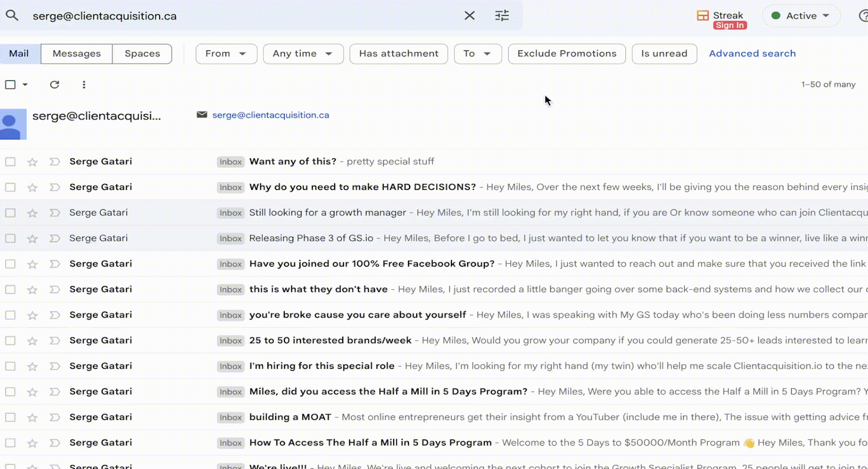
Task: Click the refresh icon
Action: [54, 85]
